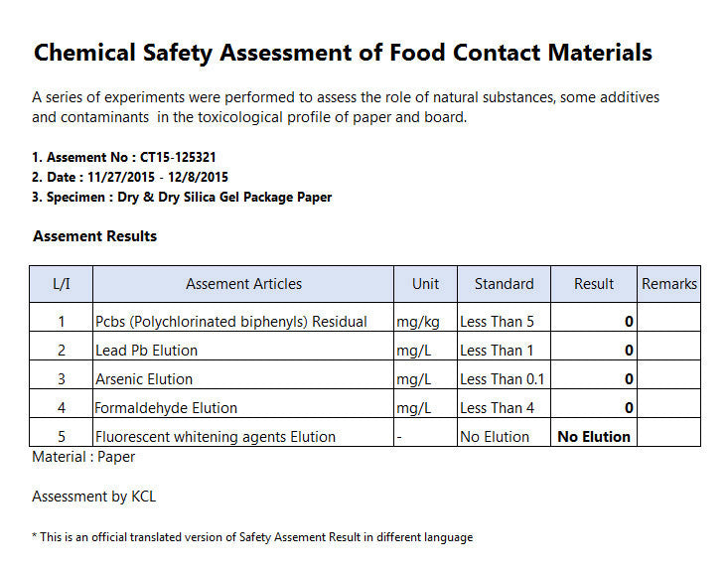Click the 'Less Than 0.1' standard cell
This screenshot has height=571, width=728.
click(503, 379)
